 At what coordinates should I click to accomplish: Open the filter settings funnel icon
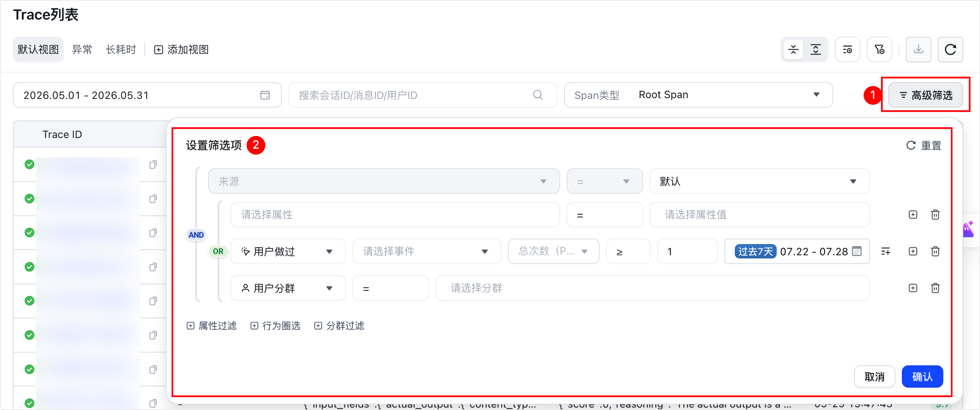tap(879, 49)
